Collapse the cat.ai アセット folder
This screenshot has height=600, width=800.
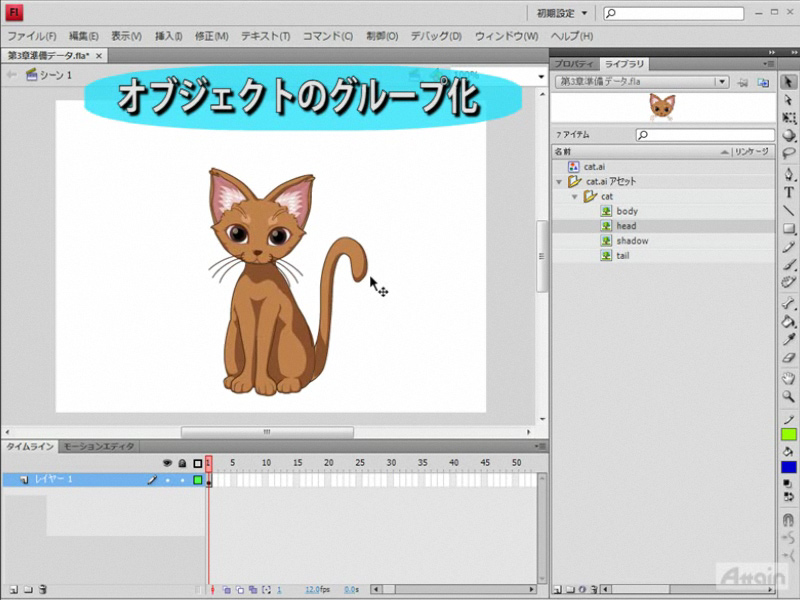(560, 182)
